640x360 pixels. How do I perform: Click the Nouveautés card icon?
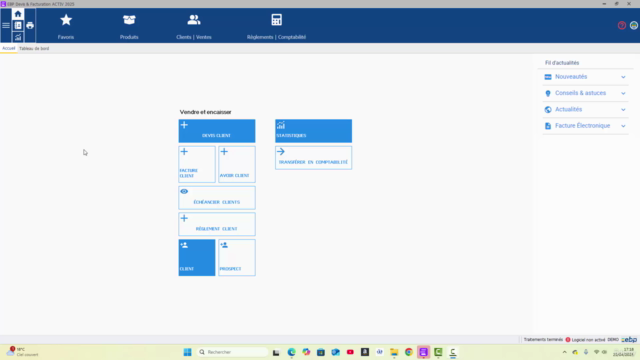coord(548,77)
